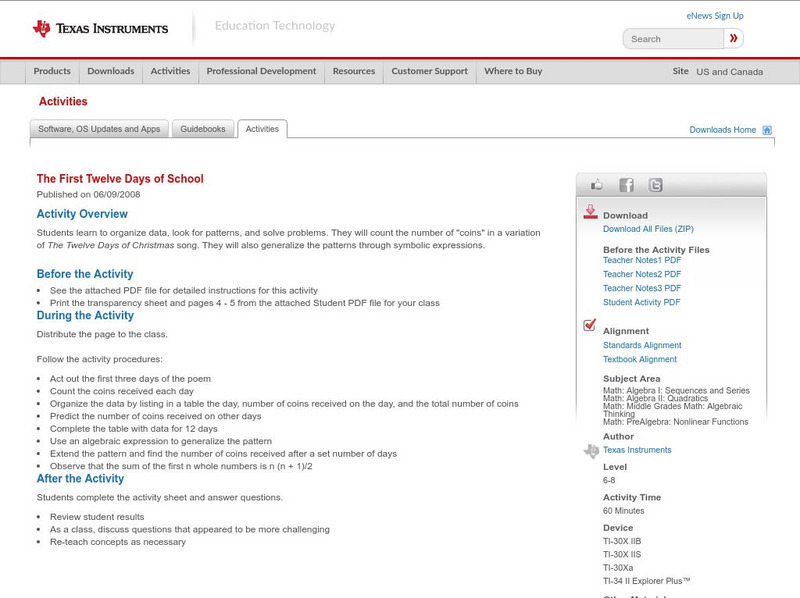Screen dimensions: 800x598
Task: Click The First Twelve Days of School title
Action: (120, 179)
